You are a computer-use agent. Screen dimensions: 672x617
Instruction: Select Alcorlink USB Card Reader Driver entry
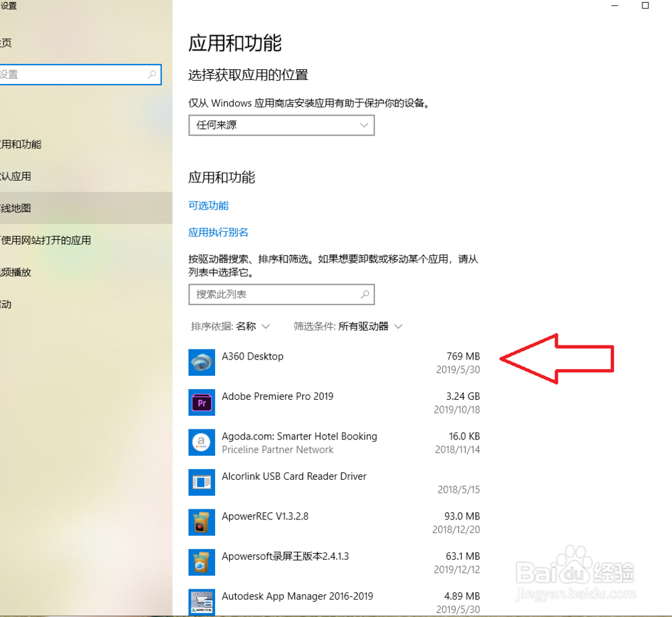294,477
